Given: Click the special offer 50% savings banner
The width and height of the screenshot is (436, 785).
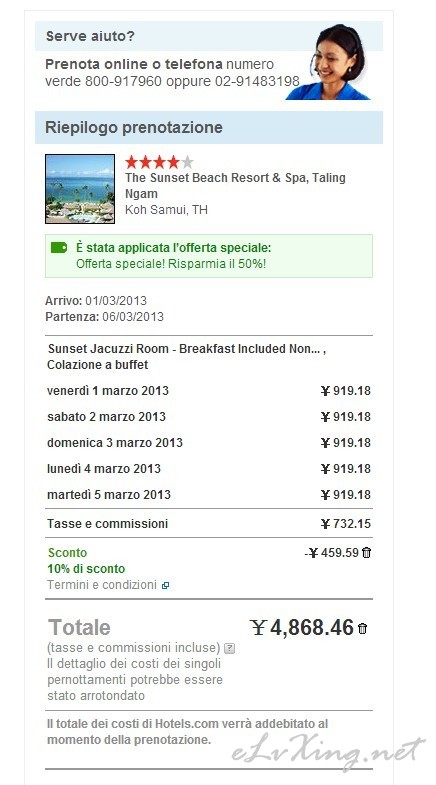Looking at the screenshot, I should (209, 256).
